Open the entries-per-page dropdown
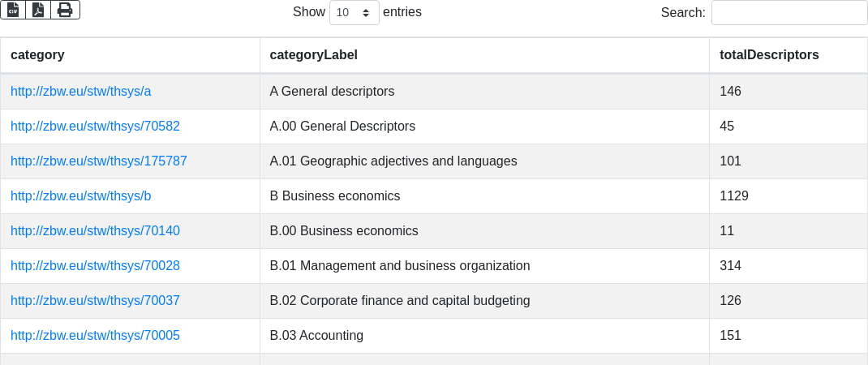 [354, 13]
